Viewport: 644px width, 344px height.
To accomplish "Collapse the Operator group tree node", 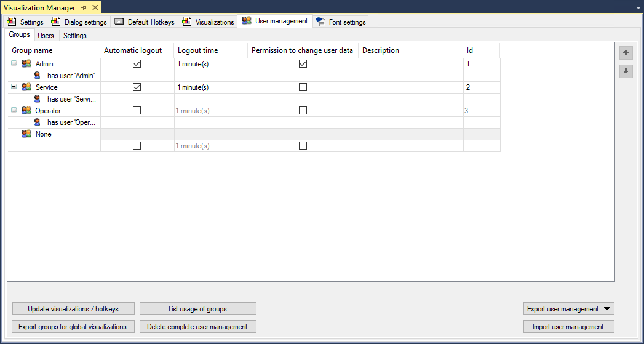I will coord(14,111).
